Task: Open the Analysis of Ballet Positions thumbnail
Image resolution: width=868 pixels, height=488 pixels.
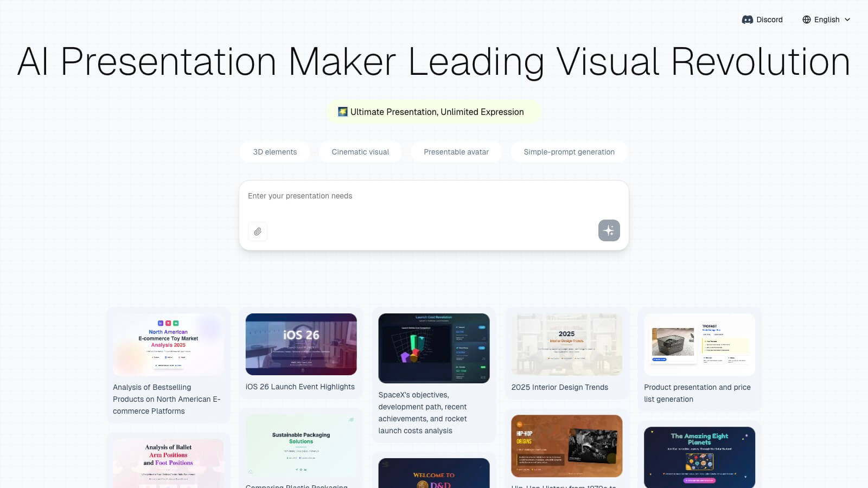Action: (x=168, y=463)
